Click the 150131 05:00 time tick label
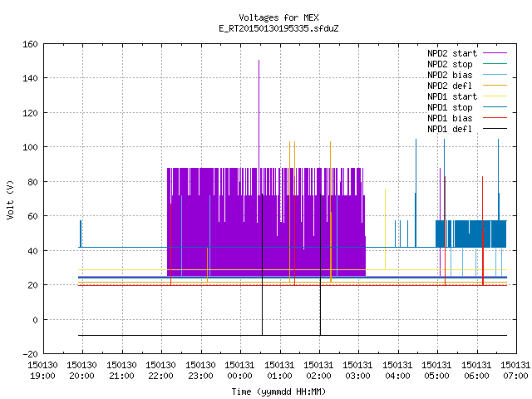The image size is (532, 399). (x=436, y=371)
